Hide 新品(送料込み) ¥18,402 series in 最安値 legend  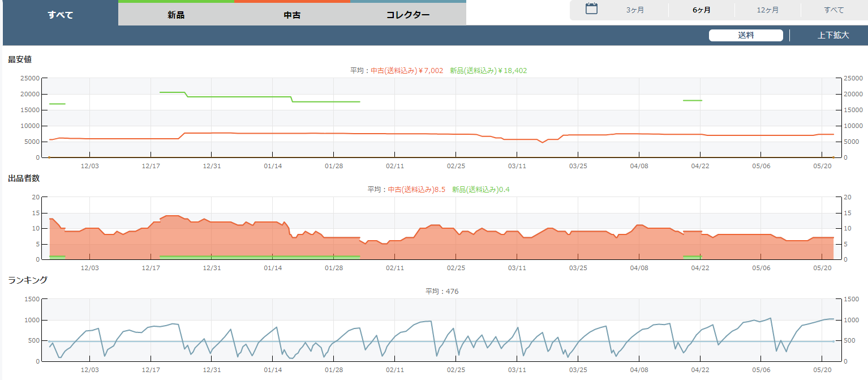coord(488,71)
